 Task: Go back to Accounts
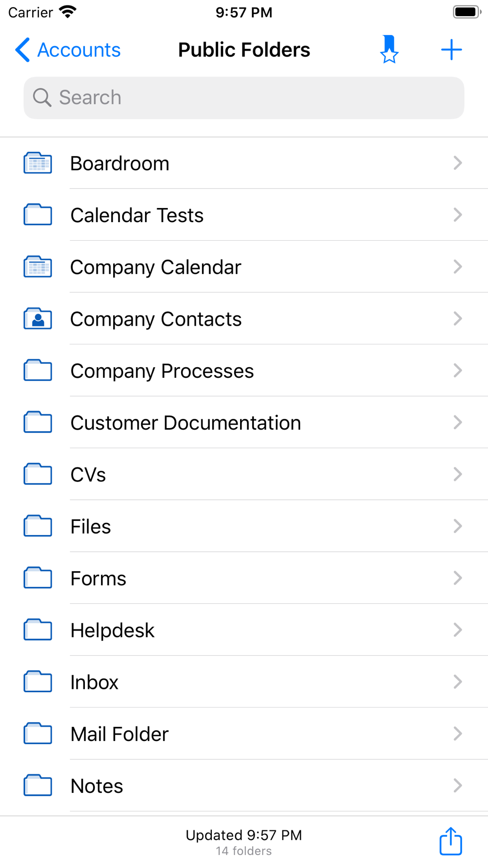point(68,50)
